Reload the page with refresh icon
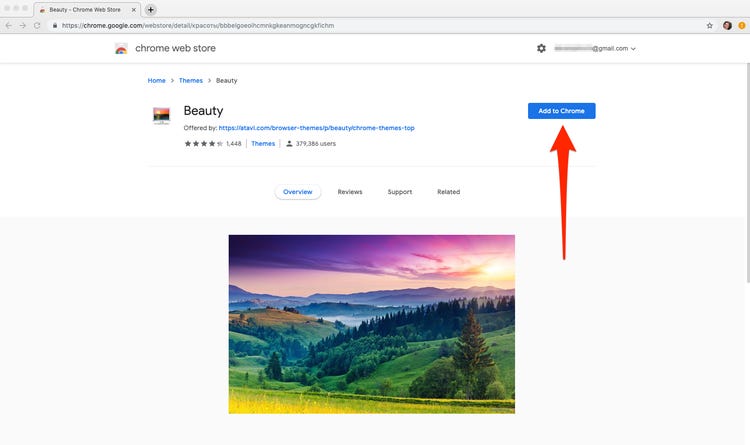Viewport: 750px width, 445px height. 37,25
